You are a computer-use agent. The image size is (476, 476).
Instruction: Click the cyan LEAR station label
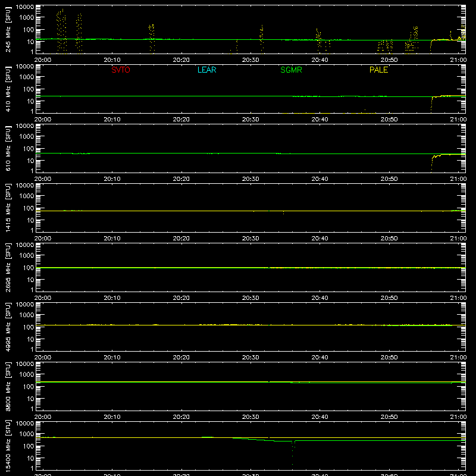point(206,70)
